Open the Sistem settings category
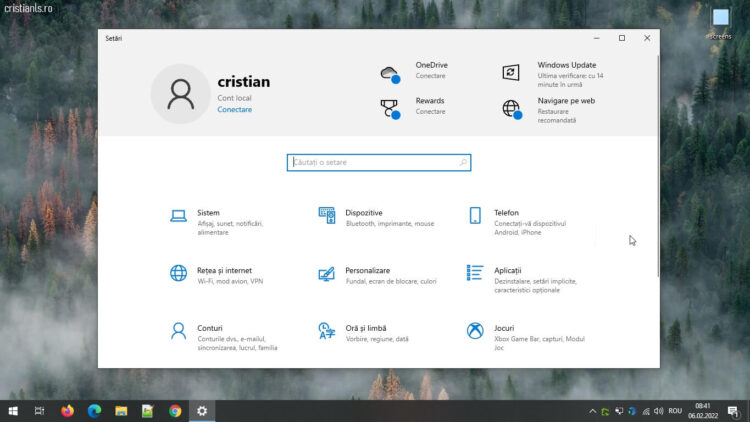 208,214
